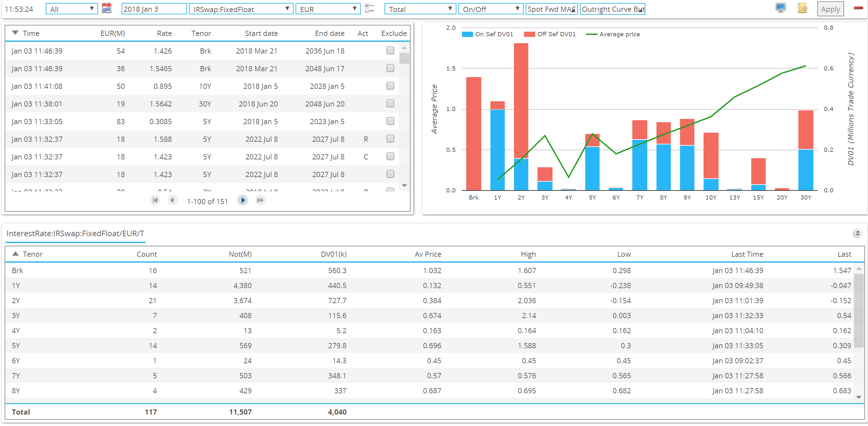The image size is (868, 426).
Task: Click the red minus remove icon
Action: click(858, 8)
